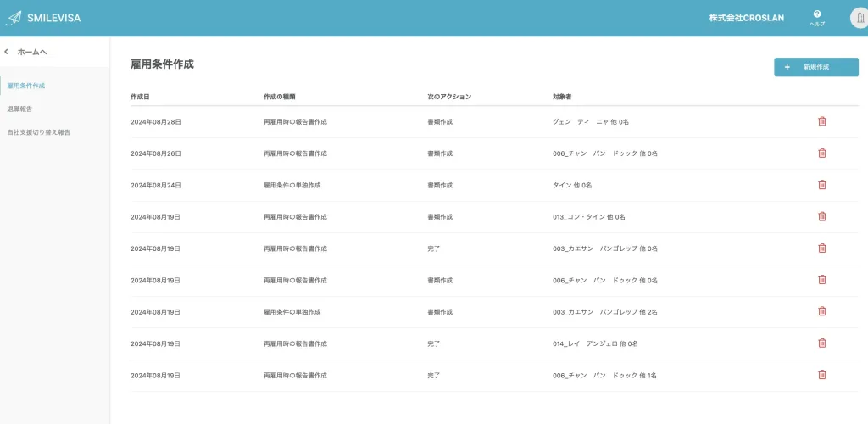Open the 雇用条件の単独作成 row dated 2024年08月24日
The width and height of the screenshot is (868, 424).
(x=292, y=185)
